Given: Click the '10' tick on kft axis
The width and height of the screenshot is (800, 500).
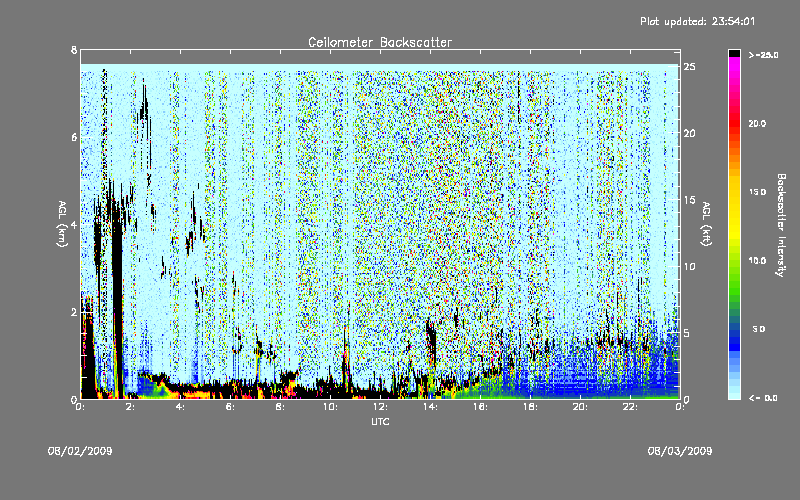Looking at the screenshot, I should coord(690,266).
